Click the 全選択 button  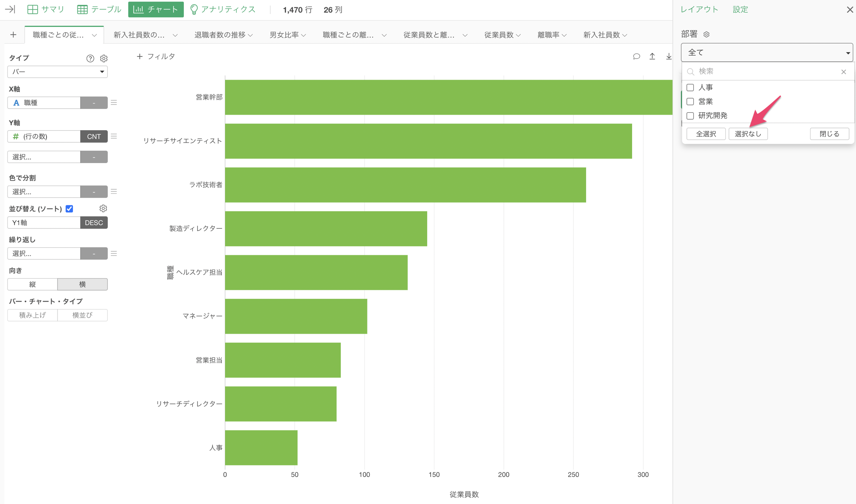[706, 134]
